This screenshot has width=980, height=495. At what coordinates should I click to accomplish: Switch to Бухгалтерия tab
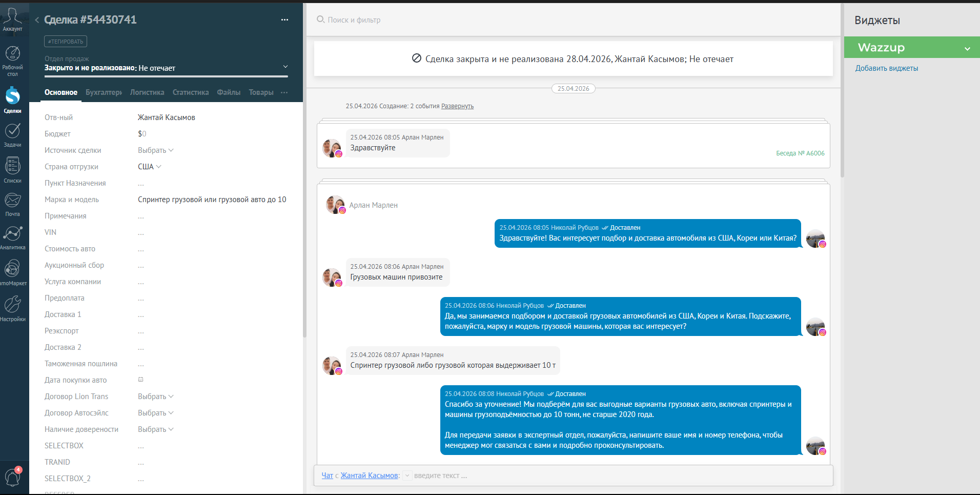pyautogui.click(x=104, y=92)
